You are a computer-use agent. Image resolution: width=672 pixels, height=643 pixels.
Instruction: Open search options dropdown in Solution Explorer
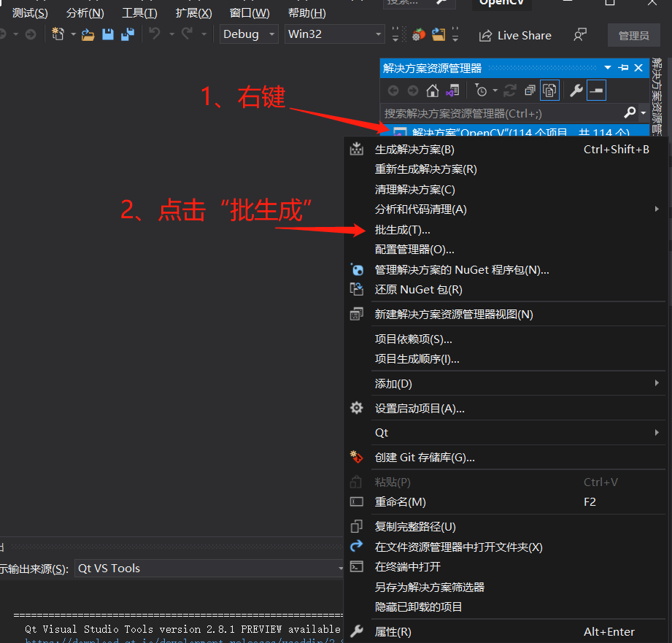(x=644, y=113)
